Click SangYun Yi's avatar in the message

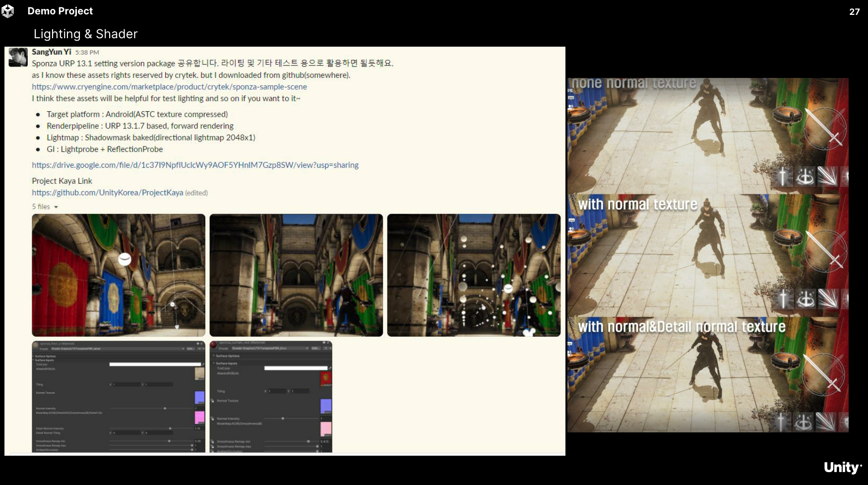click(x=18, y=57)
